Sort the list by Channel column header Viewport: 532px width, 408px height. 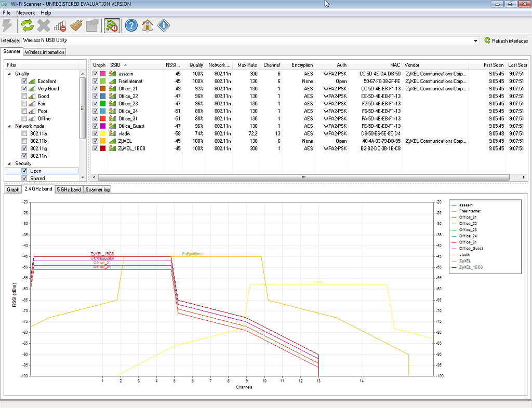(271, 65)
